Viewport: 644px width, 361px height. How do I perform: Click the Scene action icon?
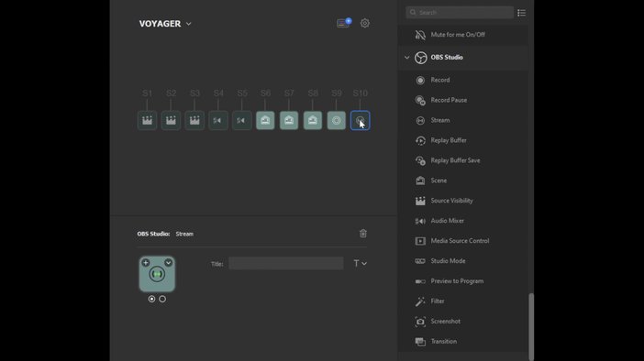[420, 180]
